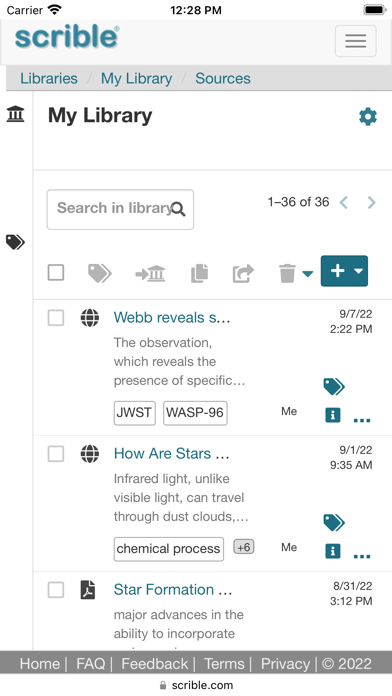Check the Star Formation item checkbox
The image size is (392, 696).
point(56,589)
